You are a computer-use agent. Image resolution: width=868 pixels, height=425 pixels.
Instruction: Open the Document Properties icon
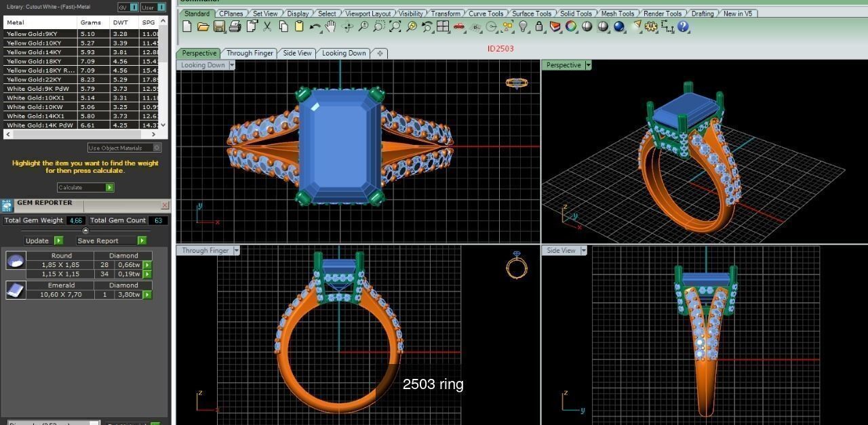(252, 26)
